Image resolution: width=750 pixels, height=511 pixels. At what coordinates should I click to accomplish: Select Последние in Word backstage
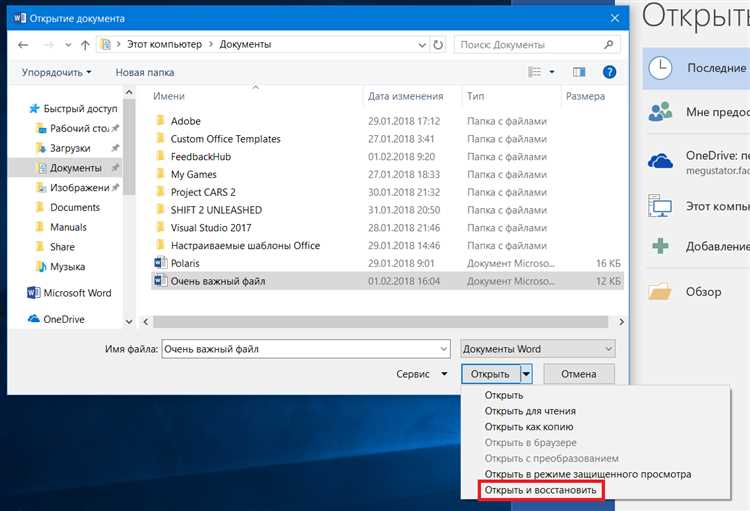click(696, 68)
